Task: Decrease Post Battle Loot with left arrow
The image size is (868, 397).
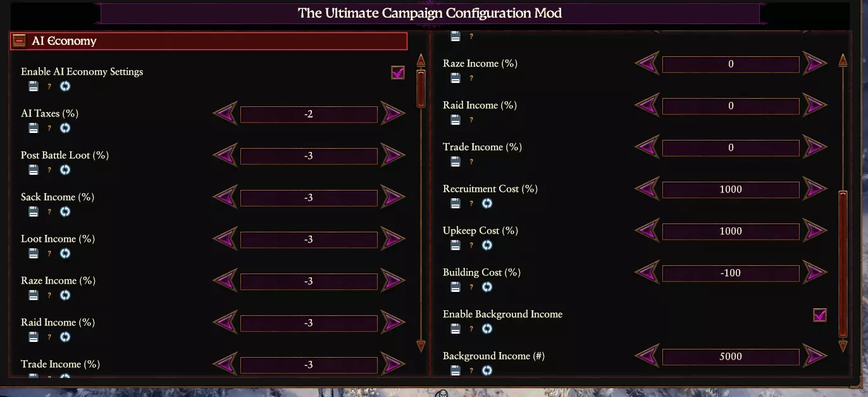Action: pos(225,156)
